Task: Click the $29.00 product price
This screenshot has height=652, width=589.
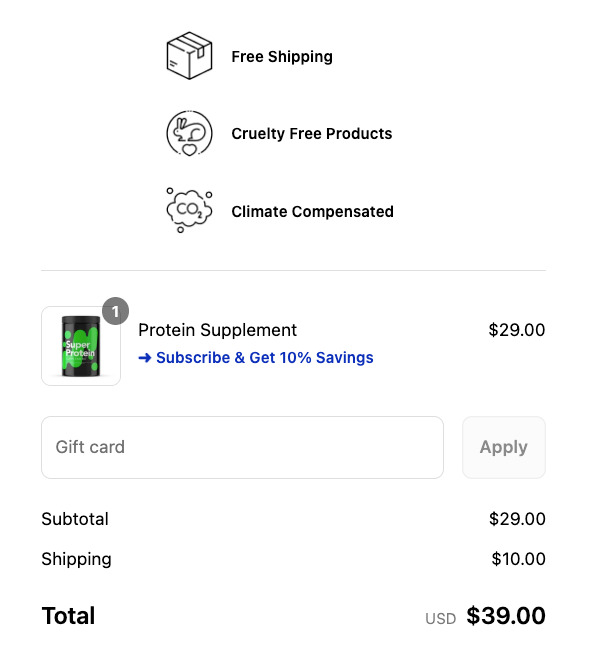Action: 517,330
